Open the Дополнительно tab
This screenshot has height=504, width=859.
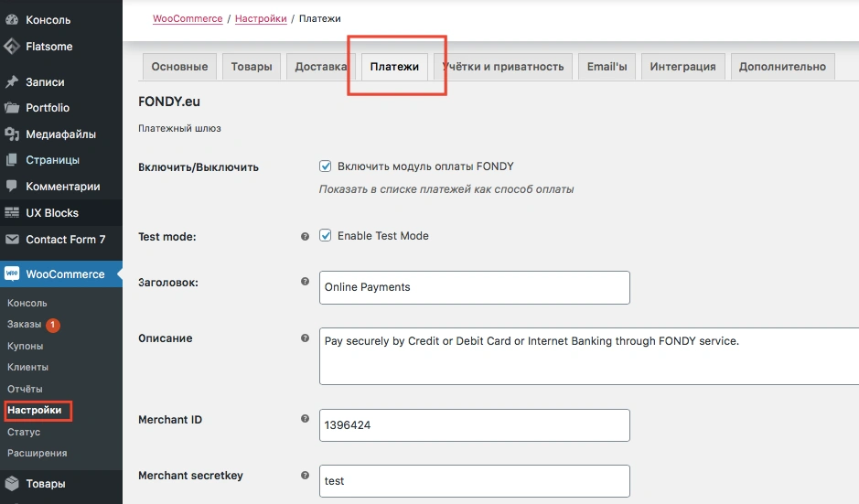click(x=782, y=66)
